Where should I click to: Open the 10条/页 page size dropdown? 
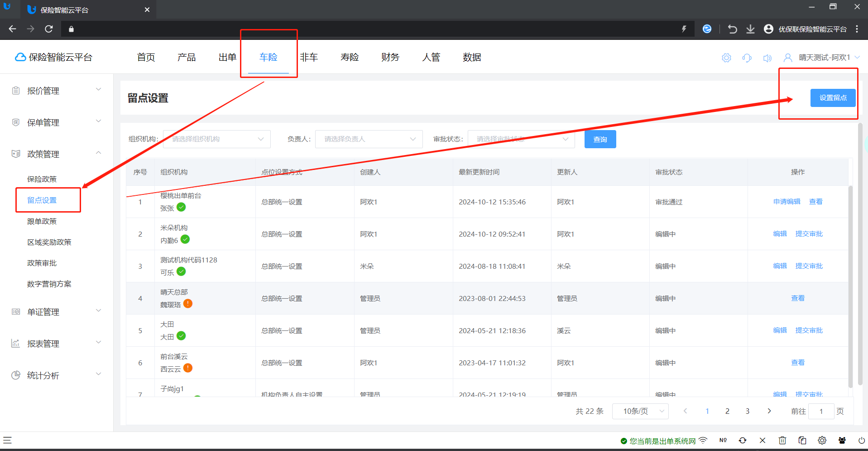point(640,411)
